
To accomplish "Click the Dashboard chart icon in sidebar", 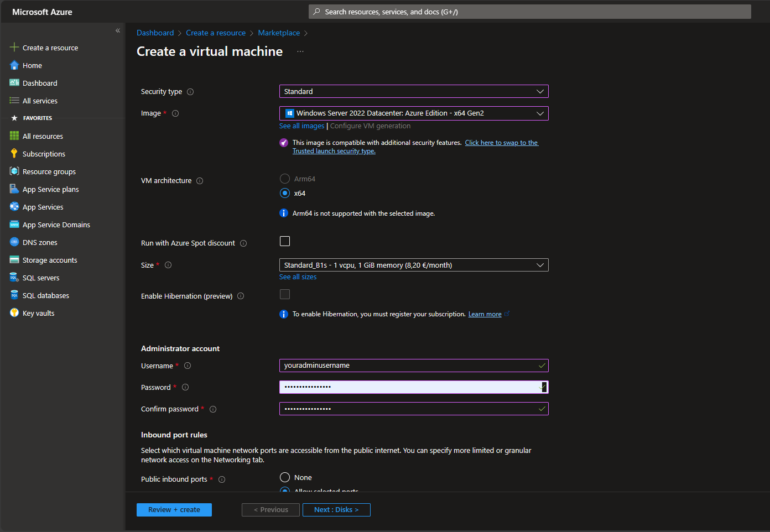I will click(x=14, y=83).
